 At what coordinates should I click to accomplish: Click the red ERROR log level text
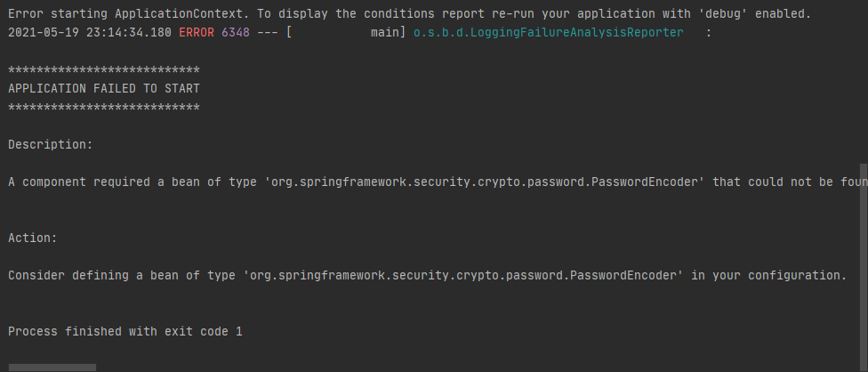[x=197, y=33]
